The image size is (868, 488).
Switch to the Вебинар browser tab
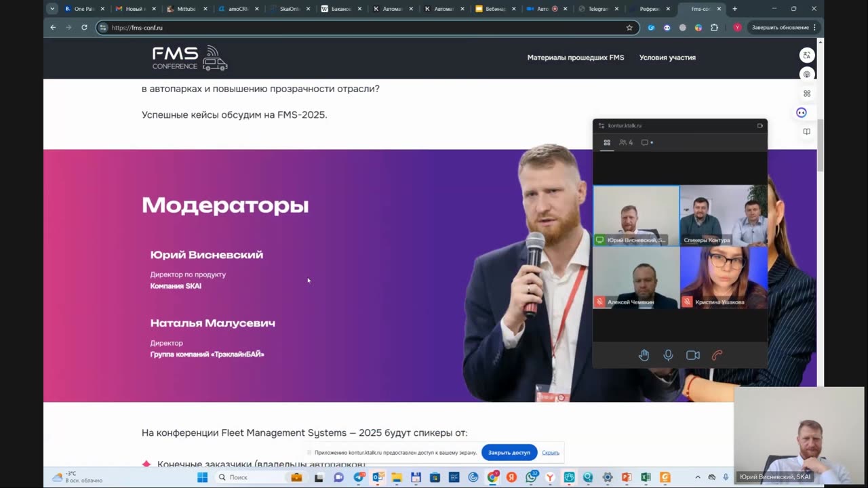click(496, 9)
